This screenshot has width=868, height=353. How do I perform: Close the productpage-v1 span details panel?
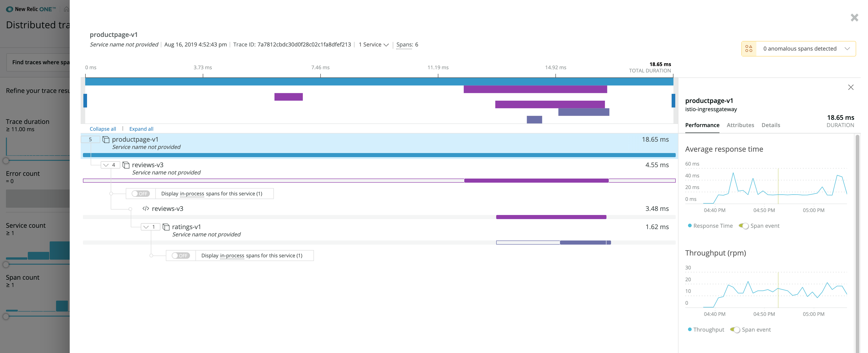pyautogui.click(x=851, y=87)
